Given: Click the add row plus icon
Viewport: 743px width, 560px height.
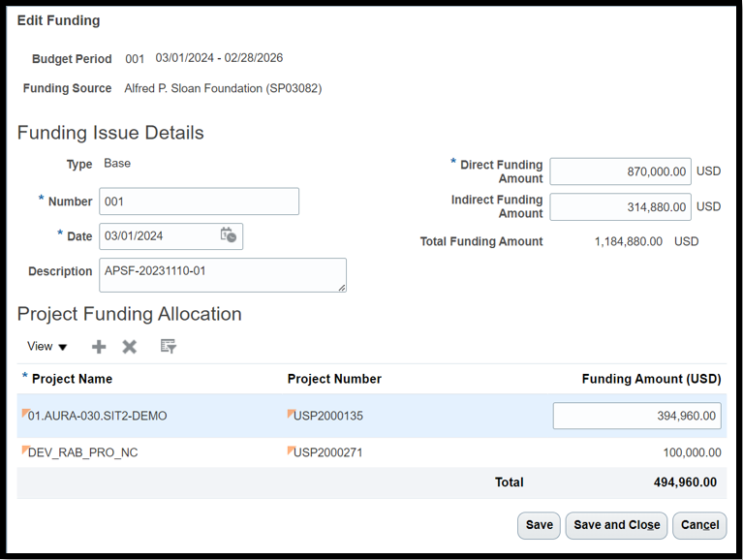Looking at the screenshot, I should click(99, 347).
